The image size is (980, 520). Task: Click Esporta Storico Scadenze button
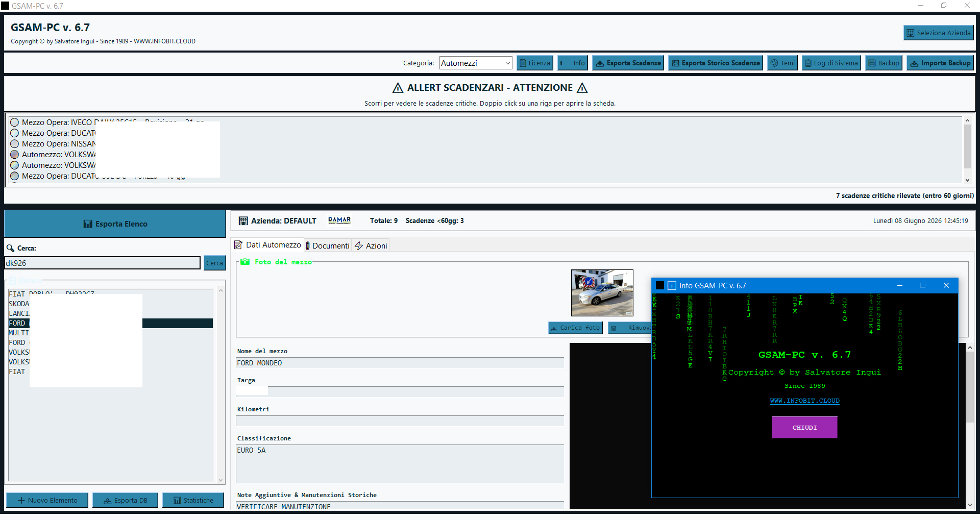[716, 63]
